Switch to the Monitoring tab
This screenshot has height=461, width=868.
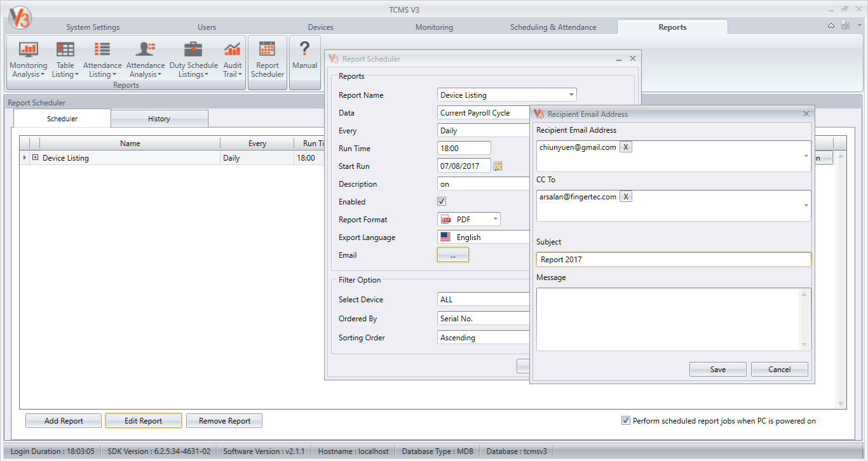(434, 27)
